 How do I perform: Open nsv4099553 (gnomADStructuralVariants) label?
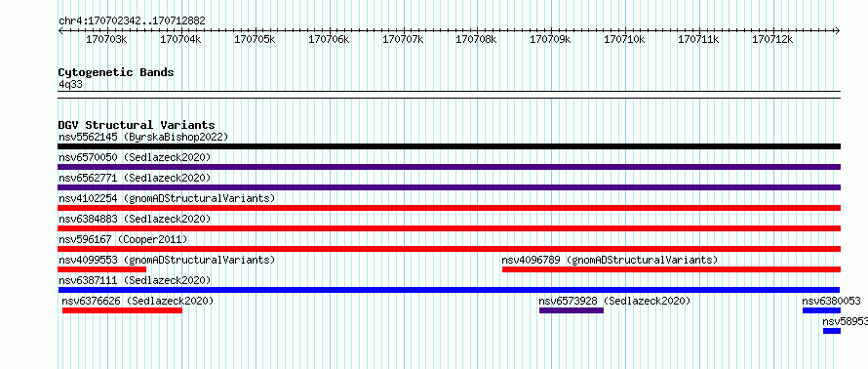[167, 260]
